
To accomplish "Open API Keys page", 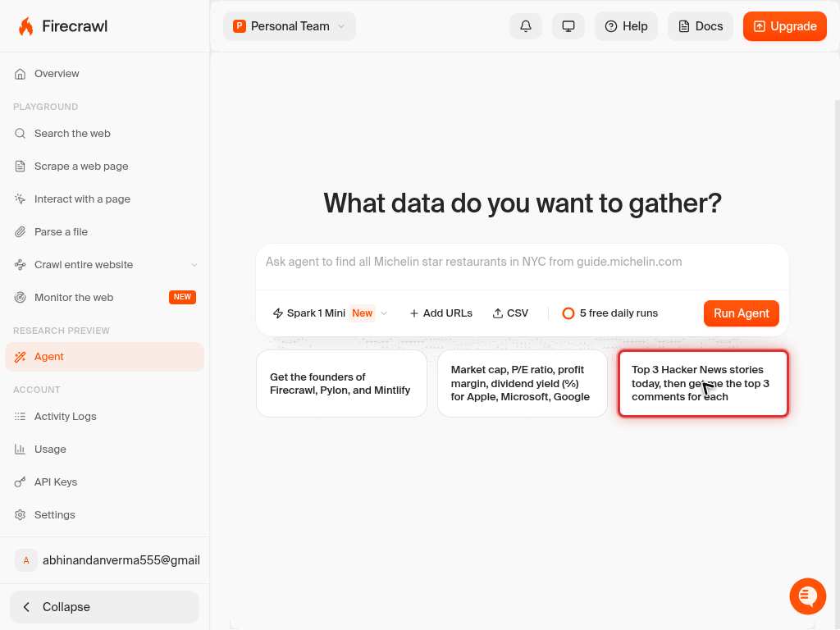I will pyautogui.click(x=104, y=482).
